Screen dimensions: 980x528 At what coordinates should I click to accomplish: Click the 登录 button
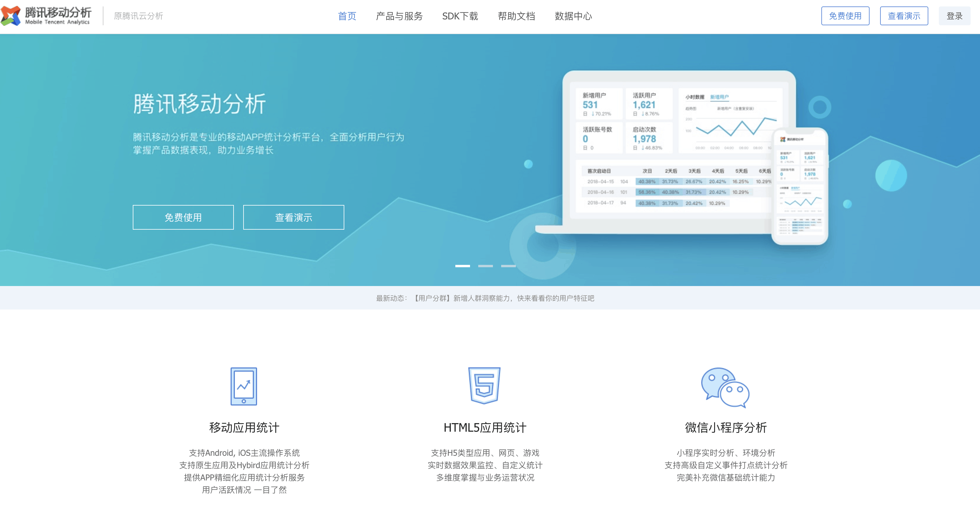click(x=954, y=16)
